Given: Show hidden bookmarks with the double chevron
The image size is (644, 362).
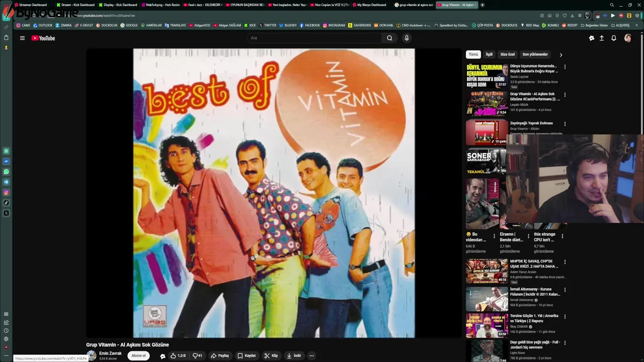Looking at the screenshot, I should [636, 25].
